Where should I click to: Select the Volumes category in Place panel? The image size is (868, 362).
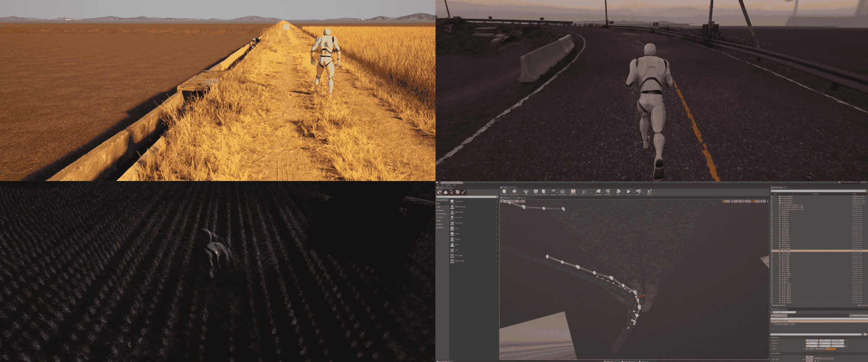[439, 224]
